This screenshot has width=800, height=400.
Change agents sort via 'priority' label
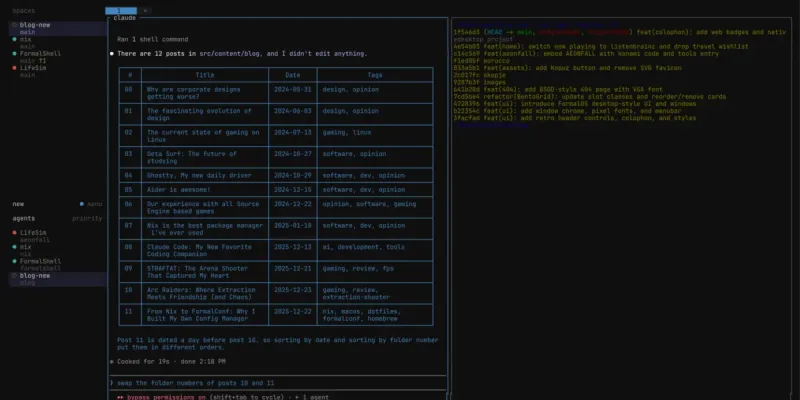point(87,218)
